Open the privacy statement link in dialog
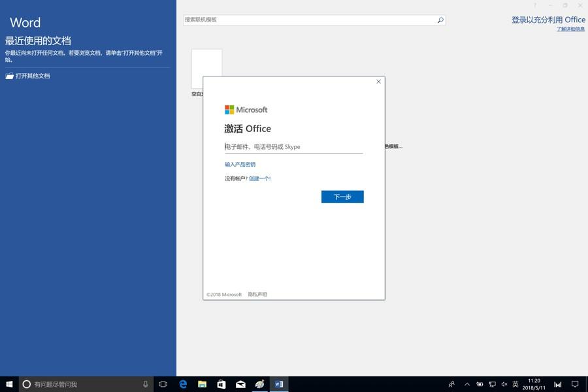The image size is (588, 392). tap(257, 295)
